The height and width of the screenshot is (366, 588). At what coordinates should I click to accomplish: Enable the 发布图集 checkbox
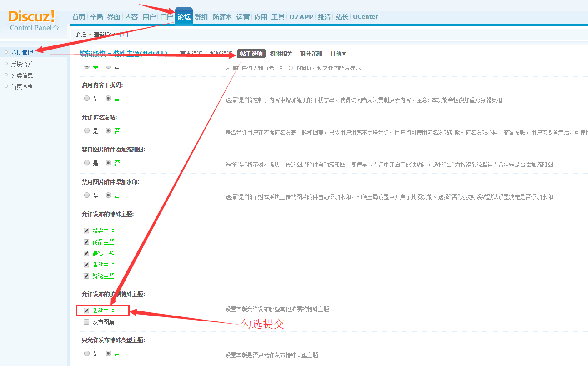(86, 322)
